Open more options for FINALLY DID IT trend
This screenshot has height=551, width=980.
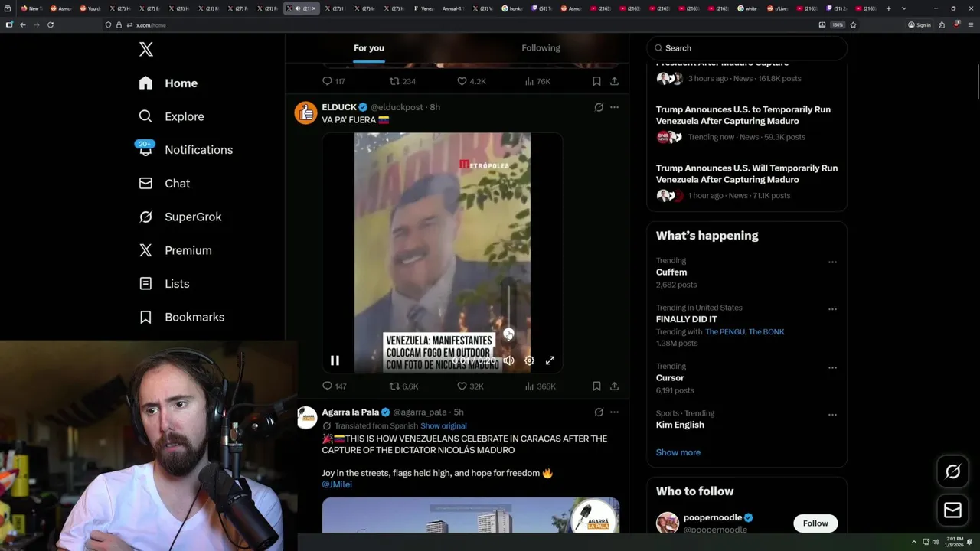832,309
